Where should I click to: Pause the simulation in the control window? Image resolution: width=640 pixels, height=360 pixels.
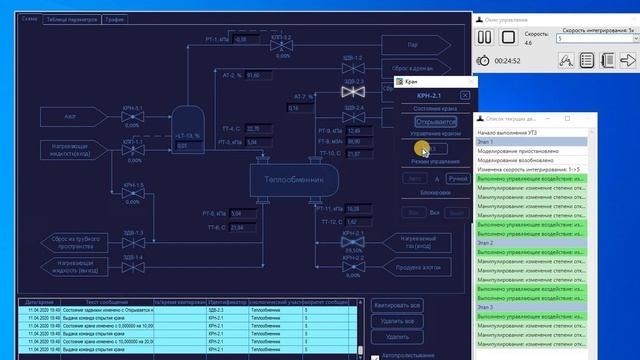[484, 37]
